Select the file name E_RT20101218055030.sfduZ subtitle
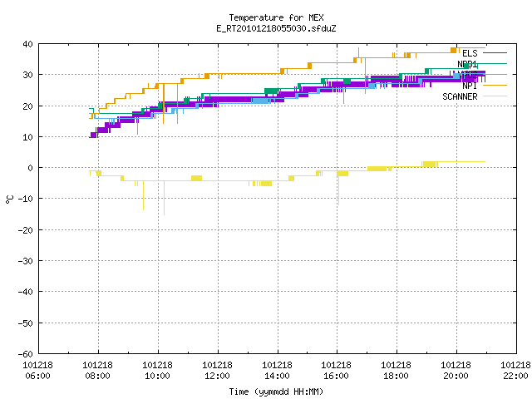The height and width of the screenshot is (399, 532). coord(276,28)
